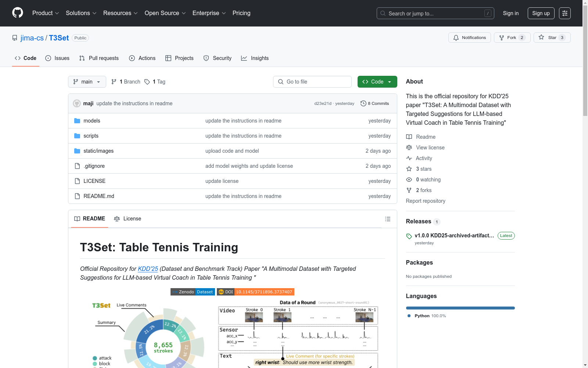
Task: Focus the Go to file input
Action: click(312, 82)
